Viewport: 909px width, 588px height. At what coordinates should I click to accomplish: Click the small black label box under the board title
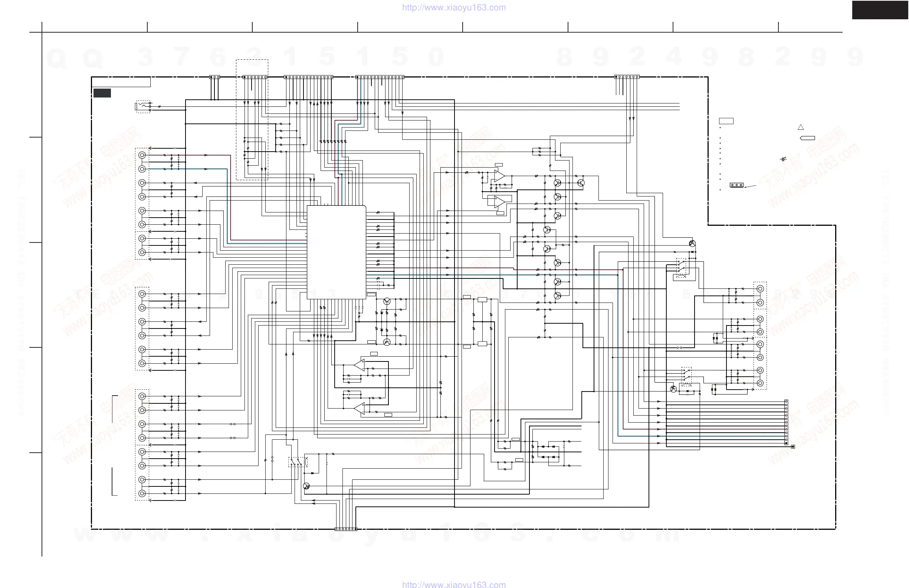(102, 93)
